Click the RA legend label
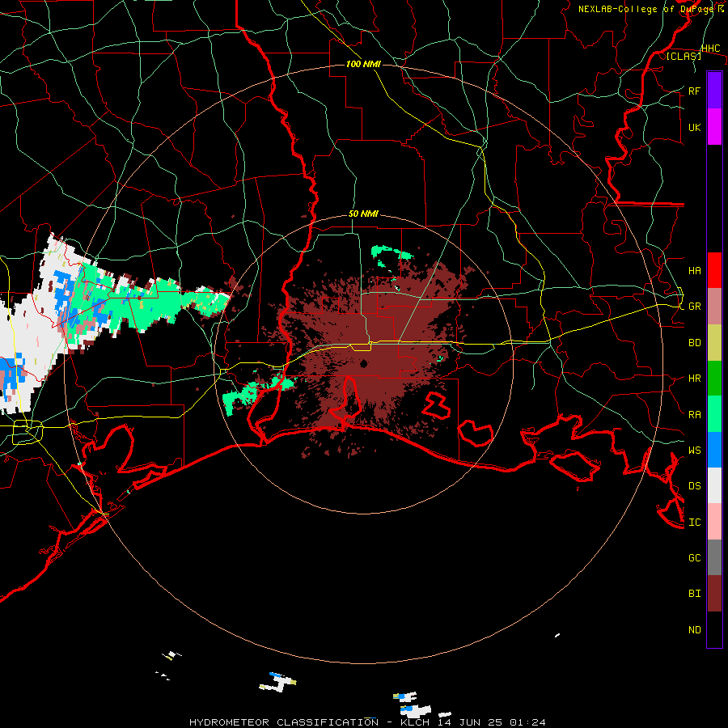728x728 pixels. tap(694, 415)
